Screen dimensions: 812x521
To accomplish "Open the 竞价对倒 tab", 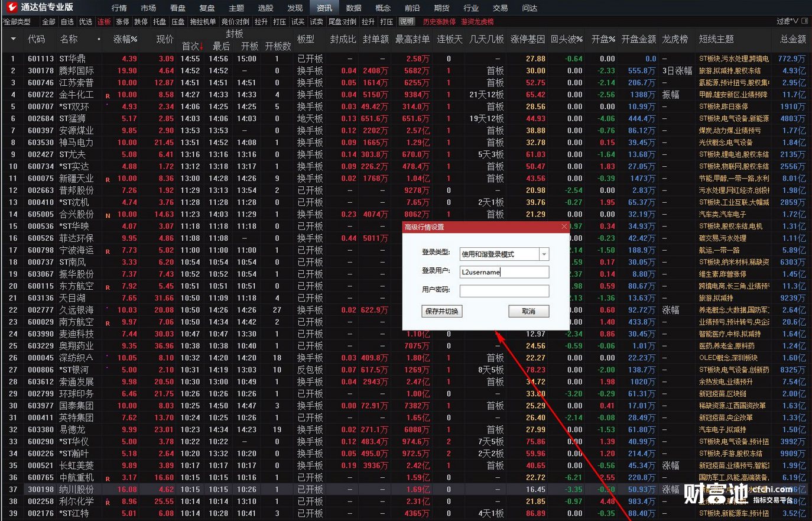I will (235, 22).
